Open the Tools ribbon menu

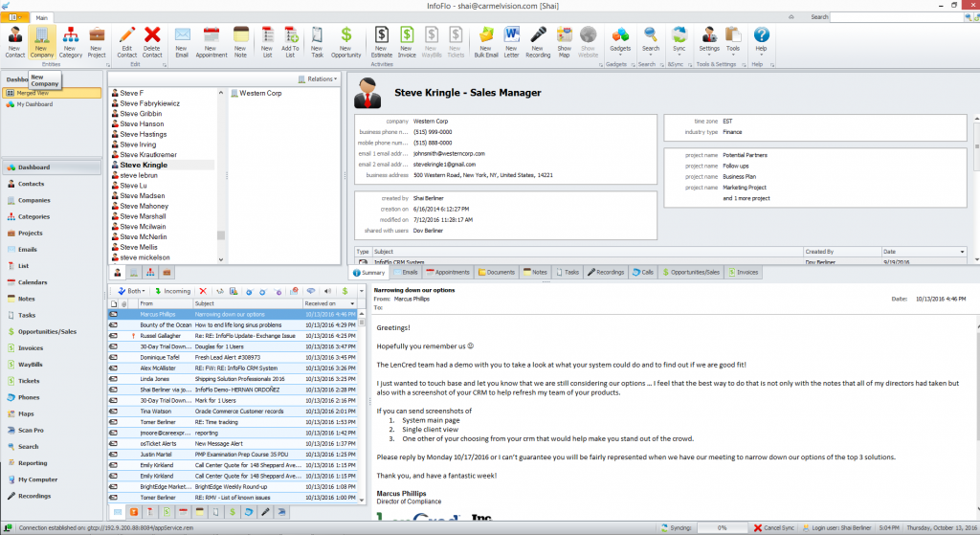tap(732, 42)
